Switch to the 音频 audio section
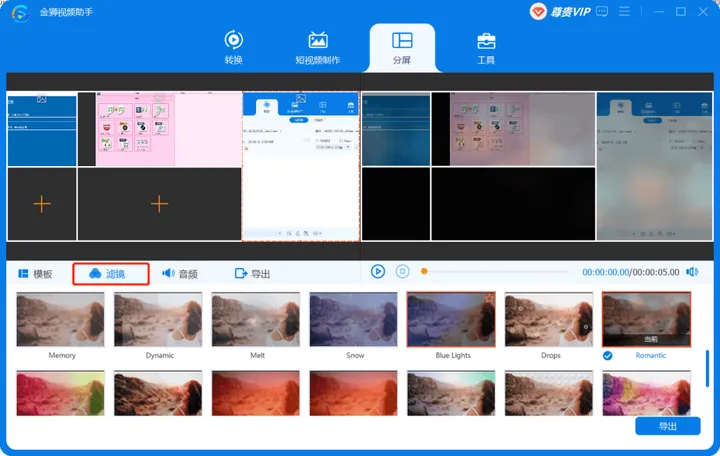The image size is (720, 456). [180, 274]
